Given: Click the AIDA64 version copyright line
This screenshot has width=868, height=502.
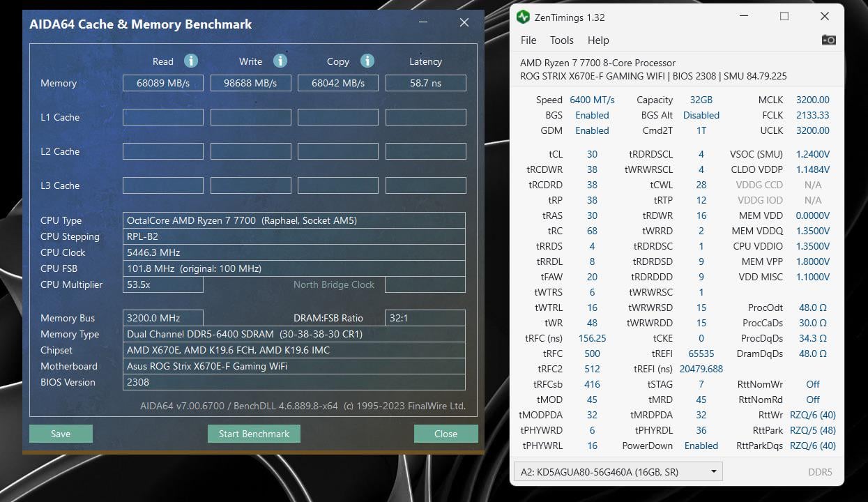Looking at the screenshot, I should (303, 406).
